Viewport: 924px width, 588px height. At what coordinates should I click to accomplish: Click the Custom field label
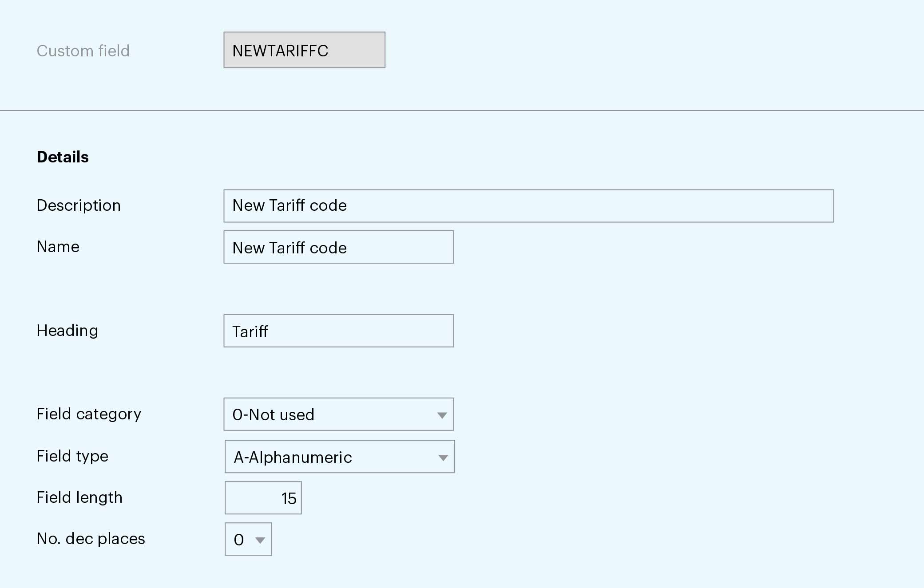coord(83,51)
